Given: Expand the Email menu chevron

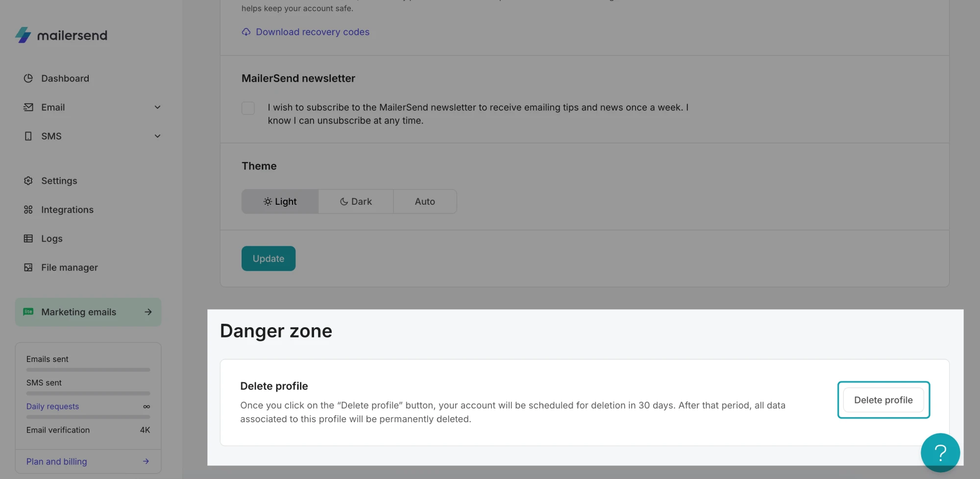Looking at the screenshot, I should 157,107.
